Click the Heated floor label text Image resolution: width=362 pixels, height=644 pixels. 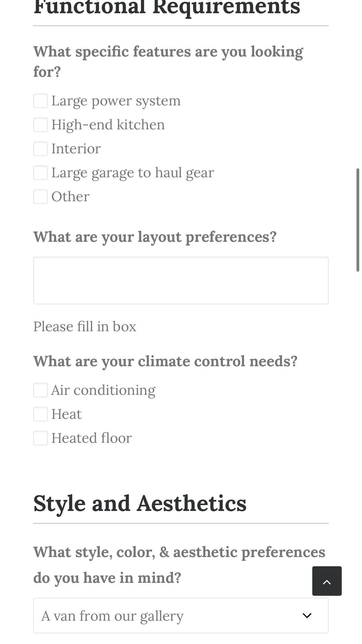[x=91, y=438]
